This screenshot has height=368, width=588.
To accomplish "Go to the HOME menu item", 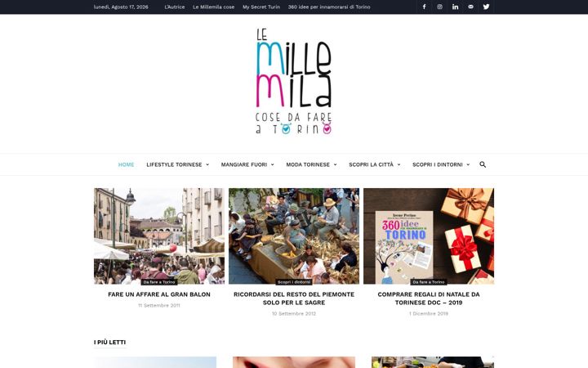I will [126, 164].
